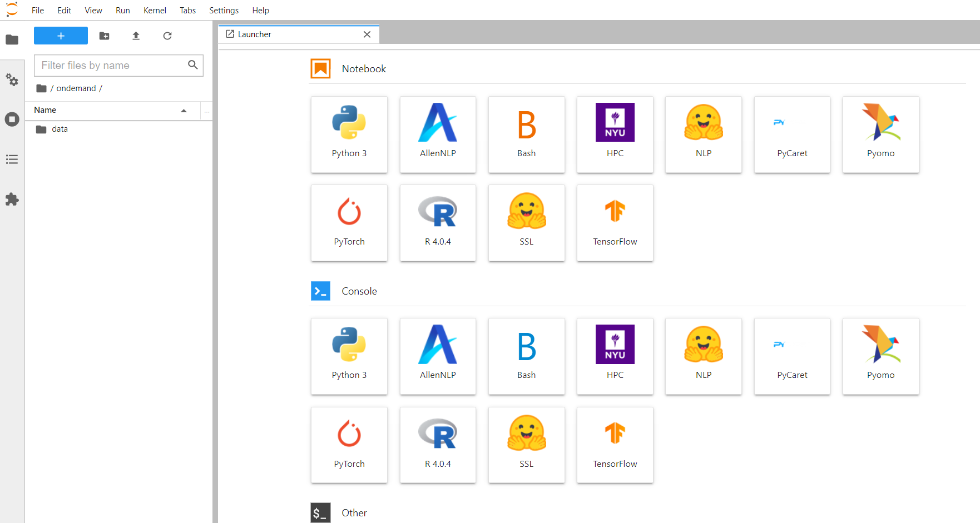Go to the ondemand breadcrumb folder
Image resolution: width=980 pixels, height=523 pixels.
76,88
